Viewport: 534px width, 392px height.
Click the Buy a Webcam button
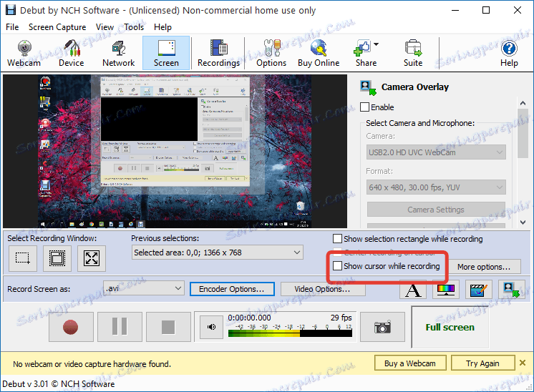click(410, 363)
